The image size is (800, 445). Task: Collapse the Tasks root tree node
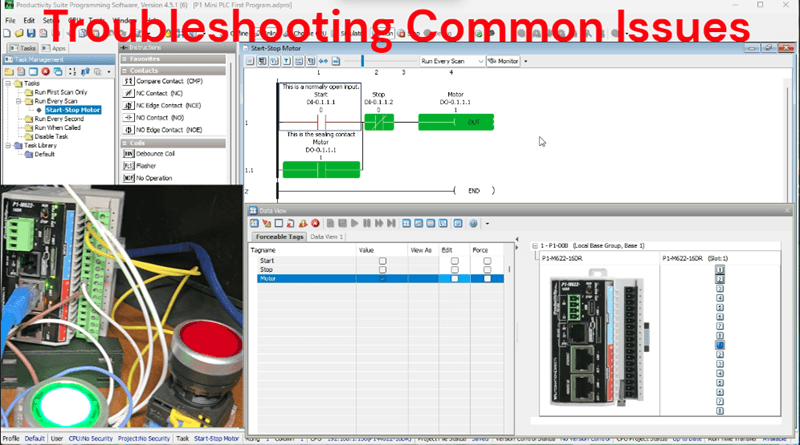8,83
